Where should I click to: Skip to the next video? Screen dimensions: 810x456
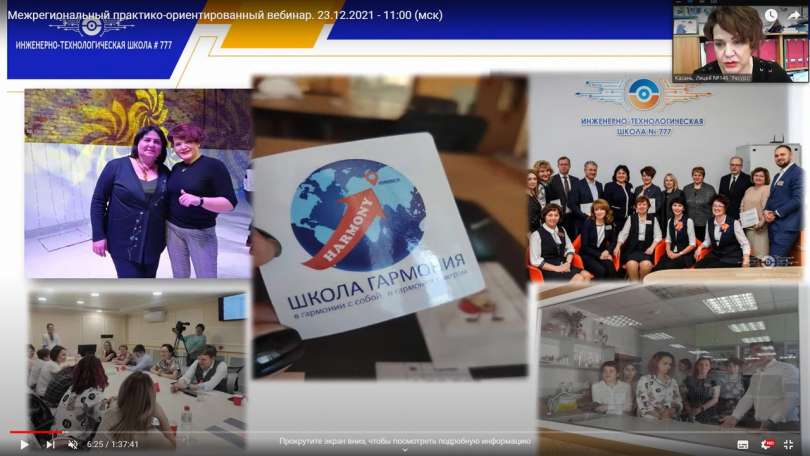pos(50,444)
